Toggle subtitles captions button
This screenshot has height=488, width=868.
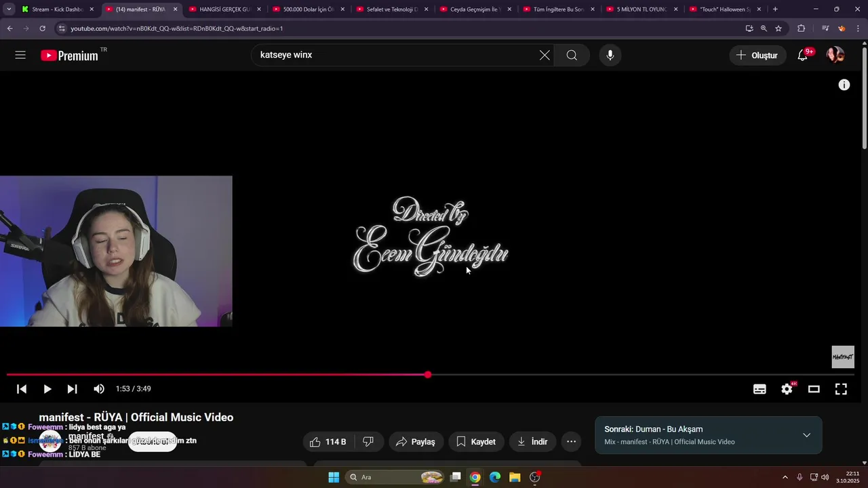pyautogui.click(x=759, y=389)
